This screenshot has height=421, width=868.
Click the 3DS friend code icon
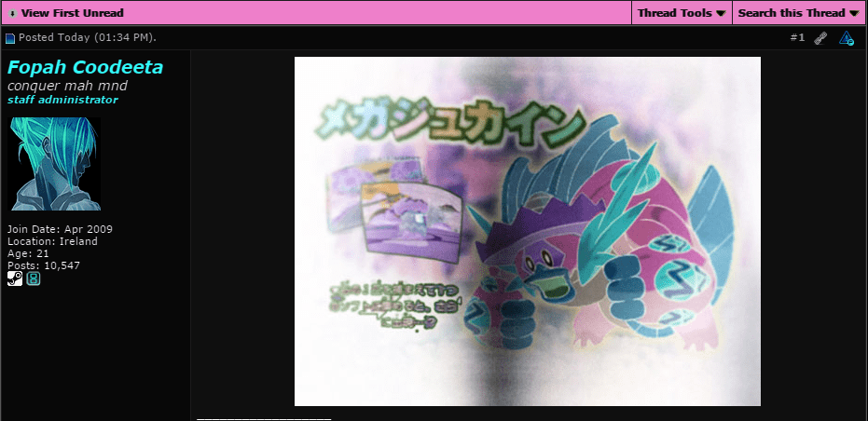point(34,278)
